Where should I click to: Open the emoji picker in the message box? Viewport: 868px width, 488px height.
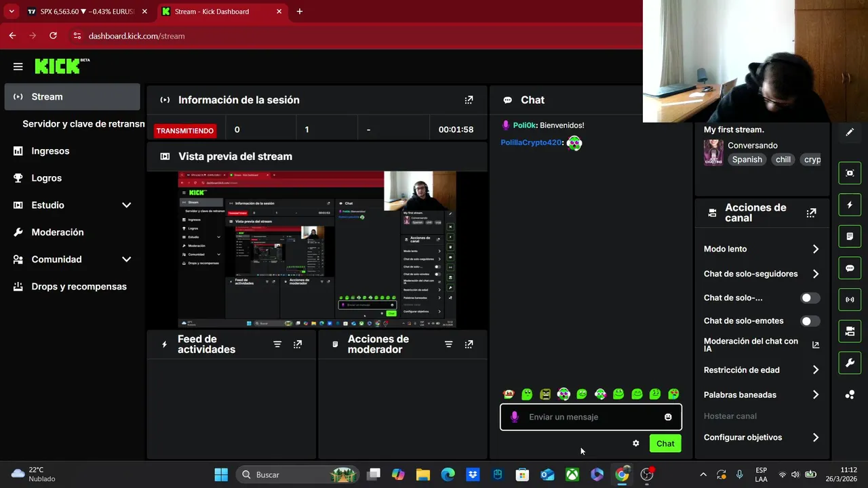coord(668,417)
